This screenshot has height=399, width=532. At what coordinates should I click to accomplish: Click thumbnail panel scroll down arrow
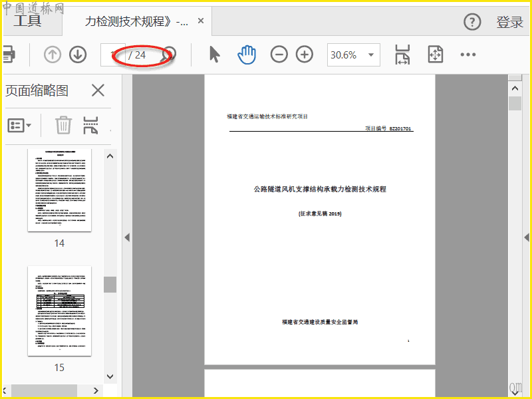(x=110, y=376)
